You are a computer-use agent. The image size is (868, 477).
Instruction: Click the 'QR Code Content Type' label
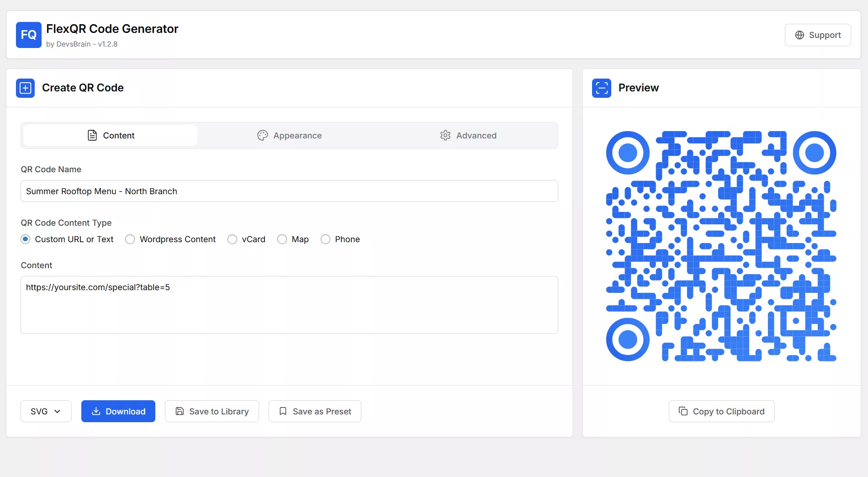(66, 223)
